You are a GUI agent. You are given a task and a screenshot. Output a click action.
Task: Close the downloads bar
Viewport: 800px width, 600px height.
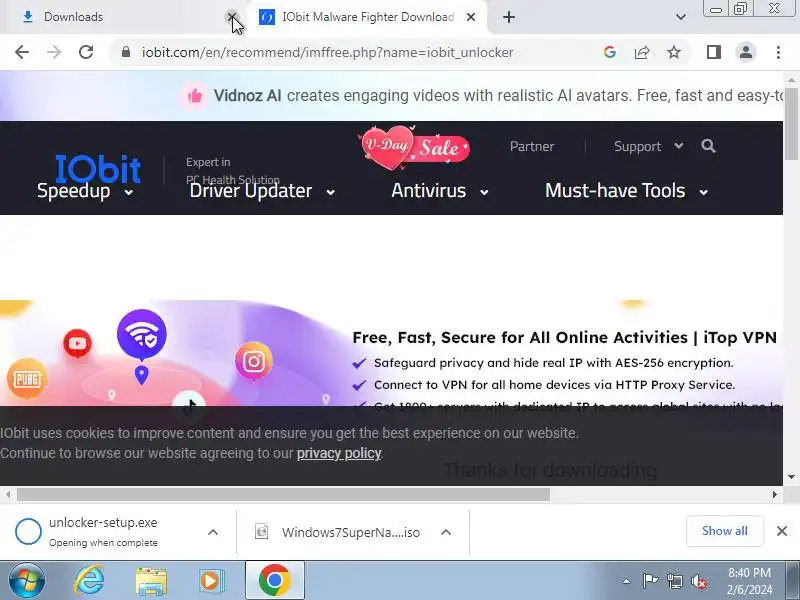click(x=782, y=531)
